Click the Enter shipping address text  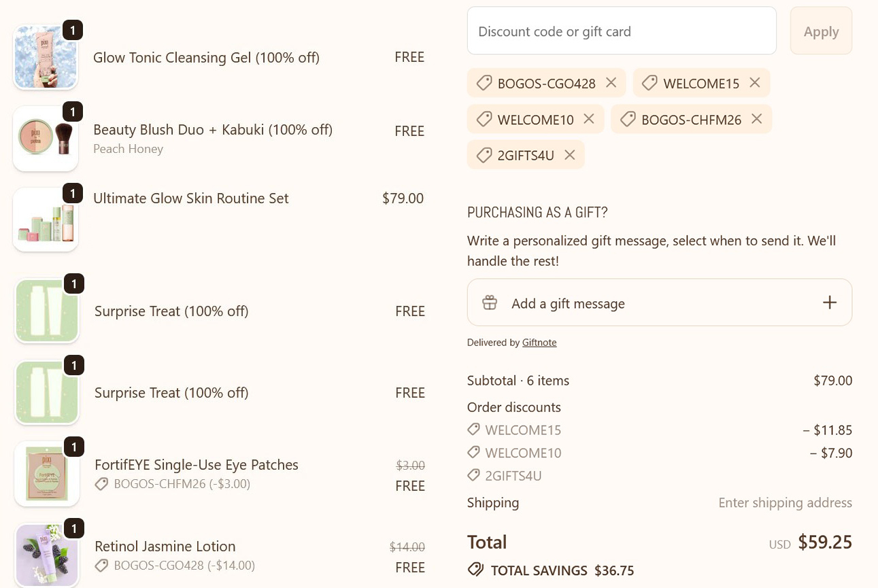[786, 503]
